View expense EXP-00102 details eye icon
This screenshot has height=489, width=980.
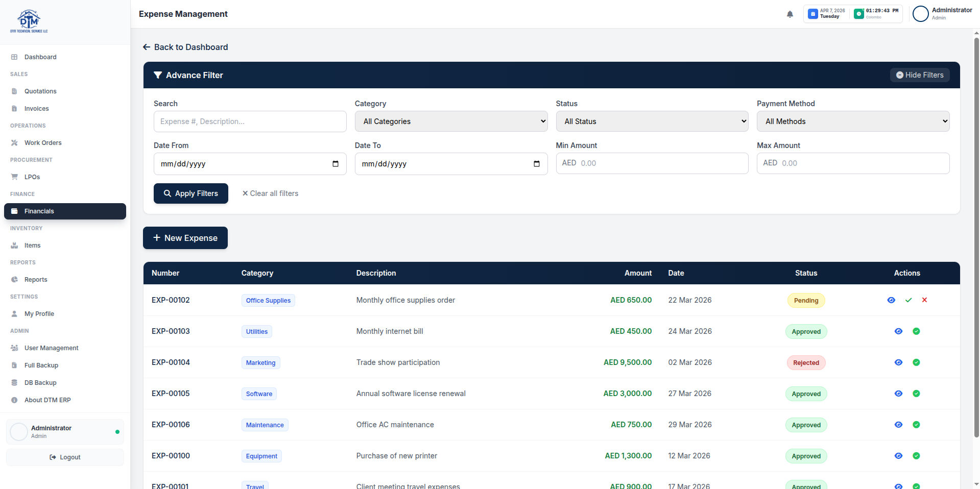pyautogui.click(x=891, y=300)
